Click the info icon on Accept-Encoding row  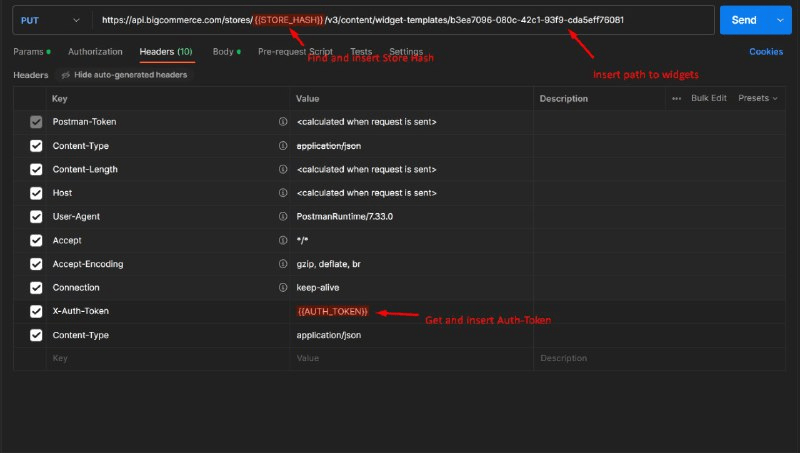(283, 264)
